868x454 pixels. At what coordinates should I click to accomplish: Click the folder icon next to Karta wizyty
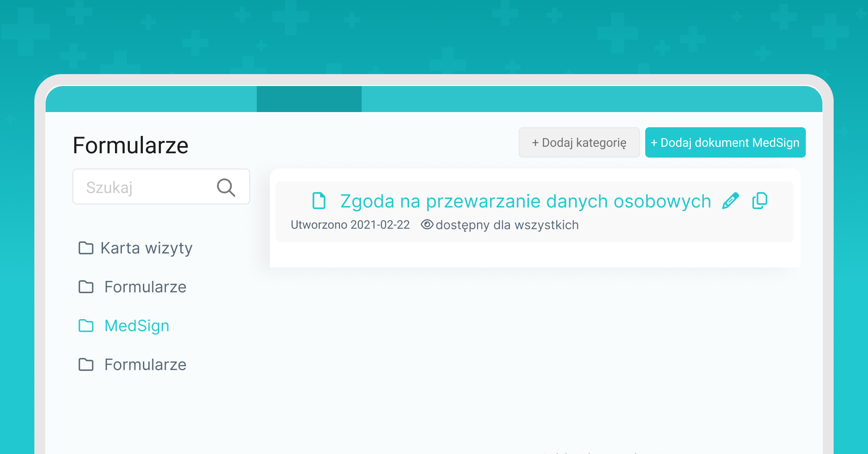86,248
